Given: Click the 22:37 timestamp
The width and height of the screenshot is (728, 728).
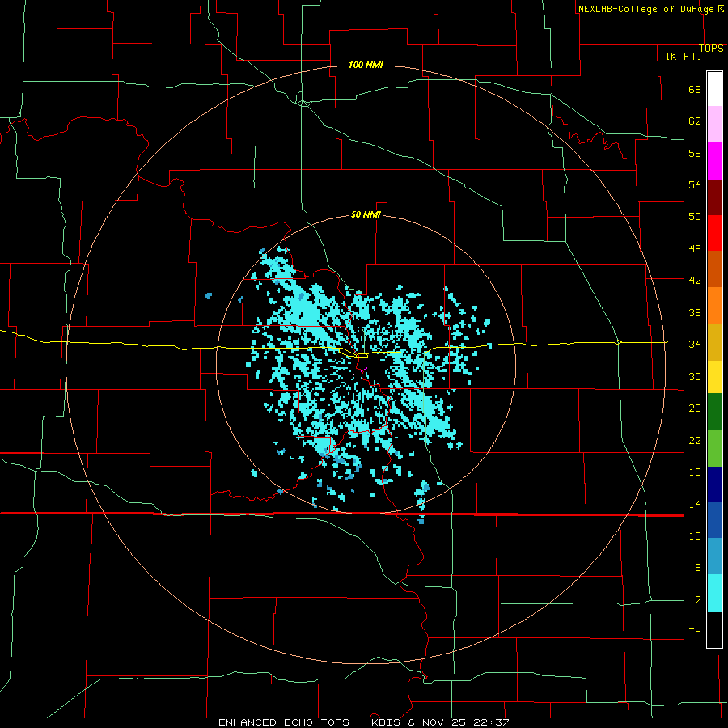Looking at the screenshot, I should click(x=491, y=722).
